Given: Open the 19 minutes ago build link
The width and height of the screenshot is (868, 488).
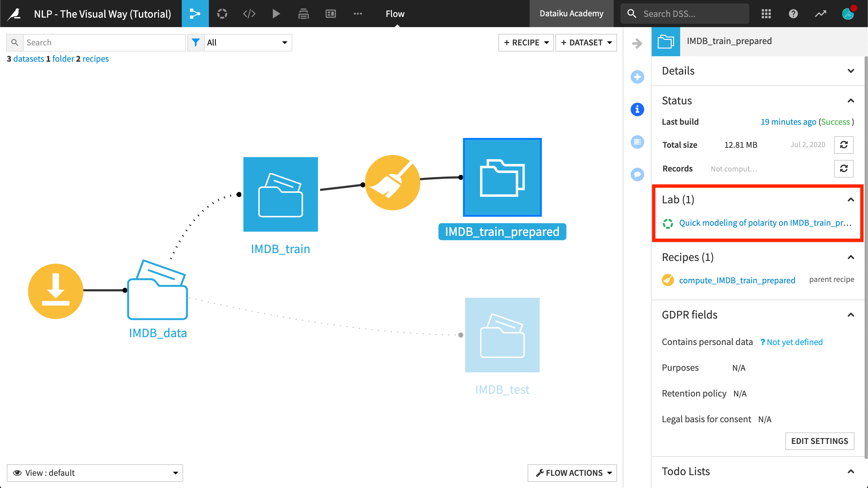Looking at the screenshot, I should (x=788, y=122).
